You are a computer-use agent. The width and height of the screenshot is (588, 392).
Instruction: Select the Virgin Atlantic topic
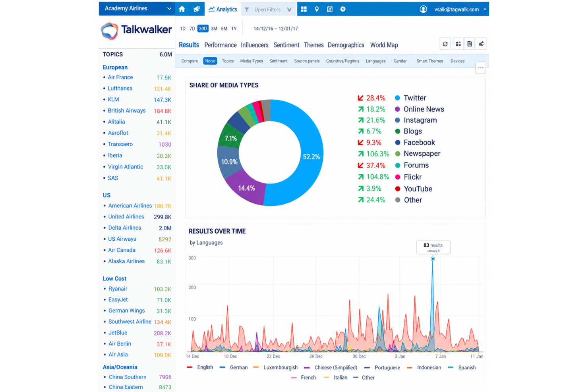click(126, 167)
